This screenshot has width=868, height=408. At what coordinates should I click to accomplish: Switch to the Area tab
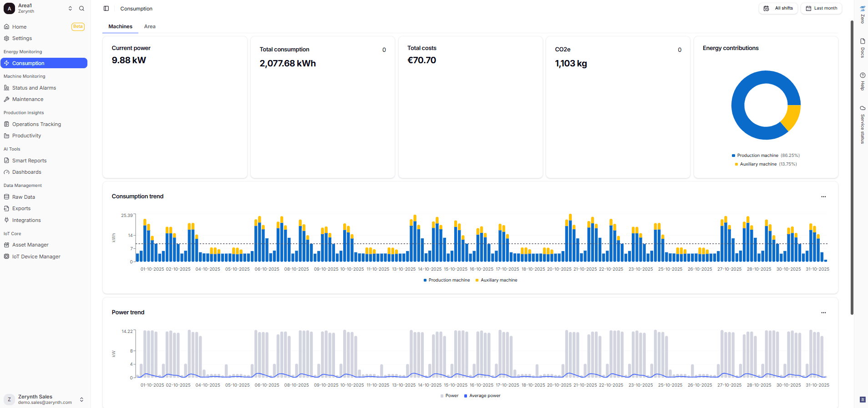150,26
